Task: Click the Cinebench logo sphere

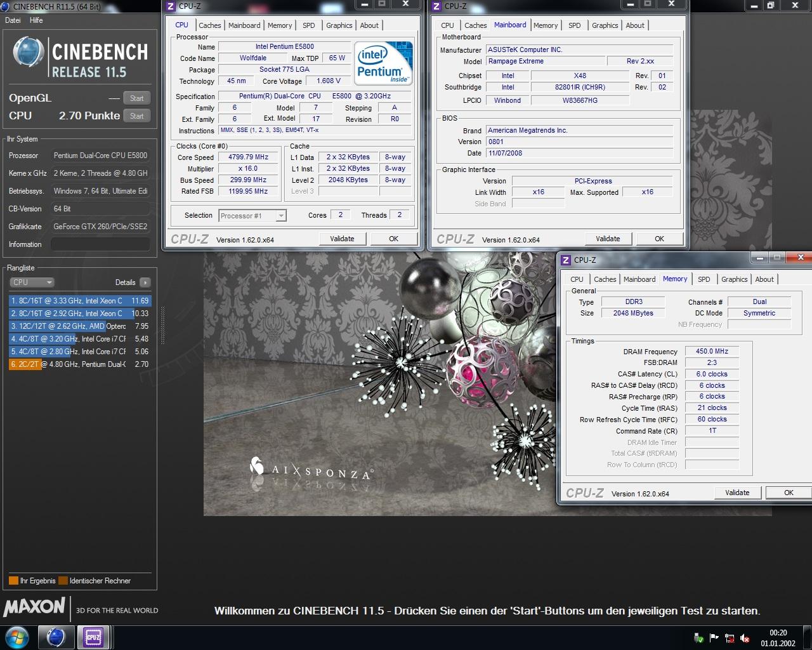Action: pyautogui.click(x=28, y=52)
